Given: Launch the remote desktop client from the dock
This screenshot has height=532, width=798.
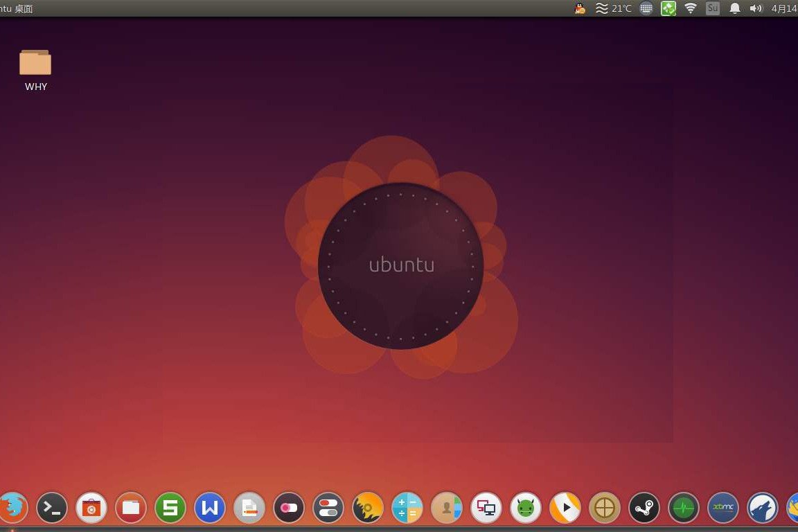Looking at the screenshot, I should [486, 508].
